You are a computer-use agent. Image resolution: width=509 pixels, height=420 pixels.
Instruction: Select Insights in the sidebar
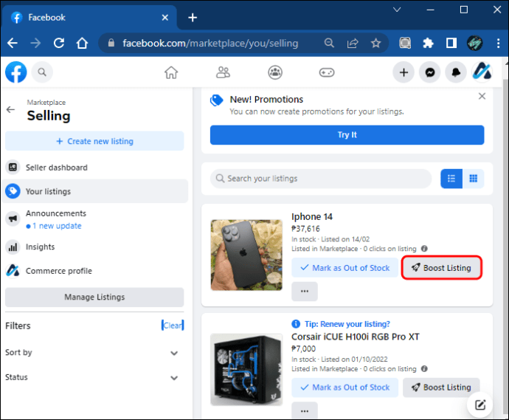tap(41, 247)
